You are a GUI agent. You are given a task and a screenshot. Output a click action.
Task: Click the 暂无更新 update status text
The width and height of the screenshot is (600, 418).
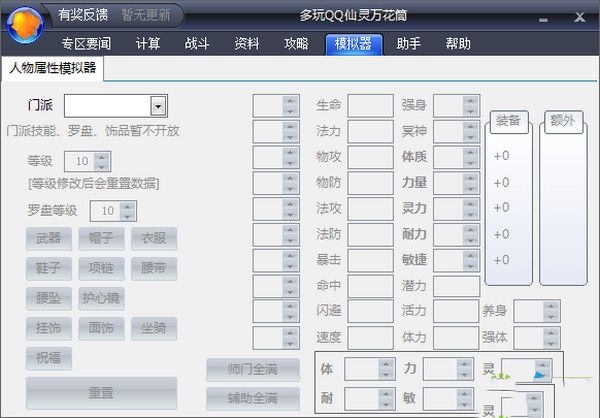coord(145,15)
